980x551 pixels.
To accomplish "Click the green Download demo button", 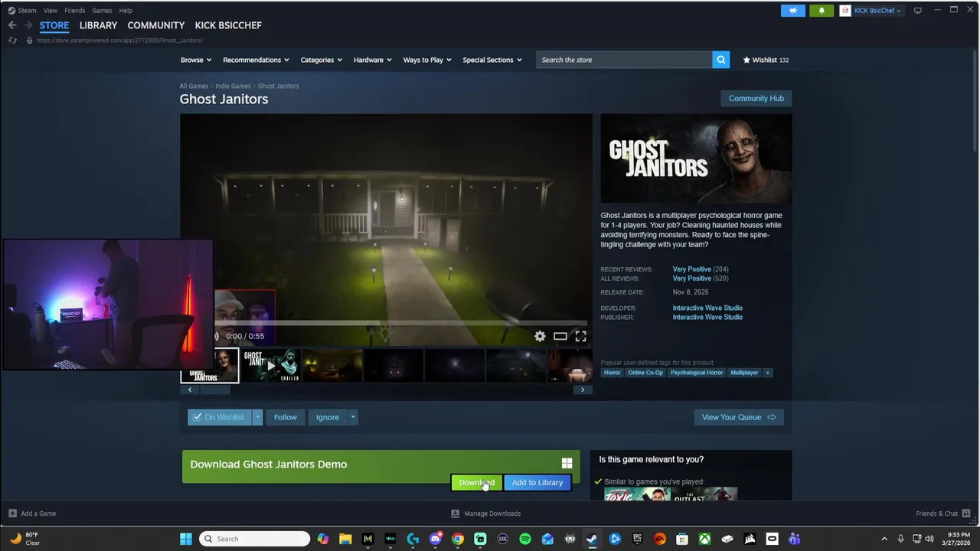I will (x=476, y=483).
